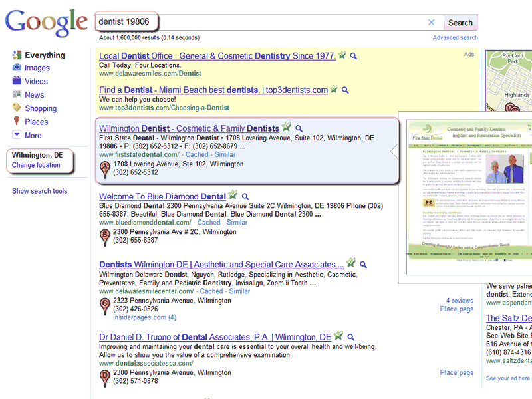This screenshot has height=399, width=532.
Task: Click map marker C for 2323 Pennsylvania Avenue
Action: (x=105, y=306)
